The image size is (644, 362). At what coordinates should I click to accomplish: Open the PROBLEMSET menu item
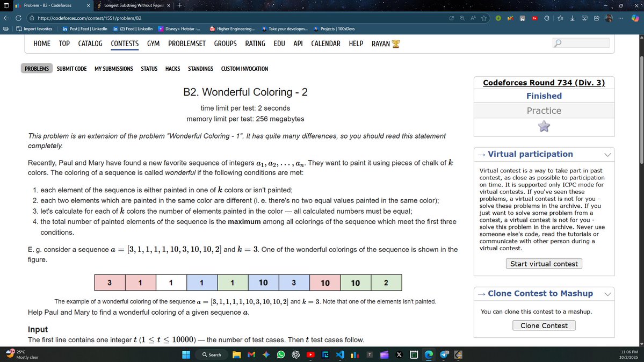(187, 44)
